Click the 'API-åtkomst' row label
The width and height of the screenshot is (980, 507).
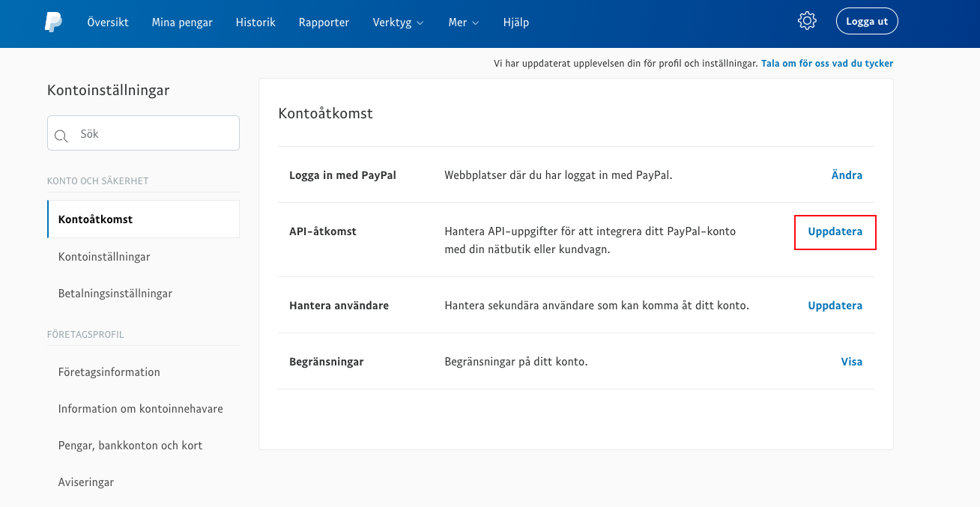323,231
